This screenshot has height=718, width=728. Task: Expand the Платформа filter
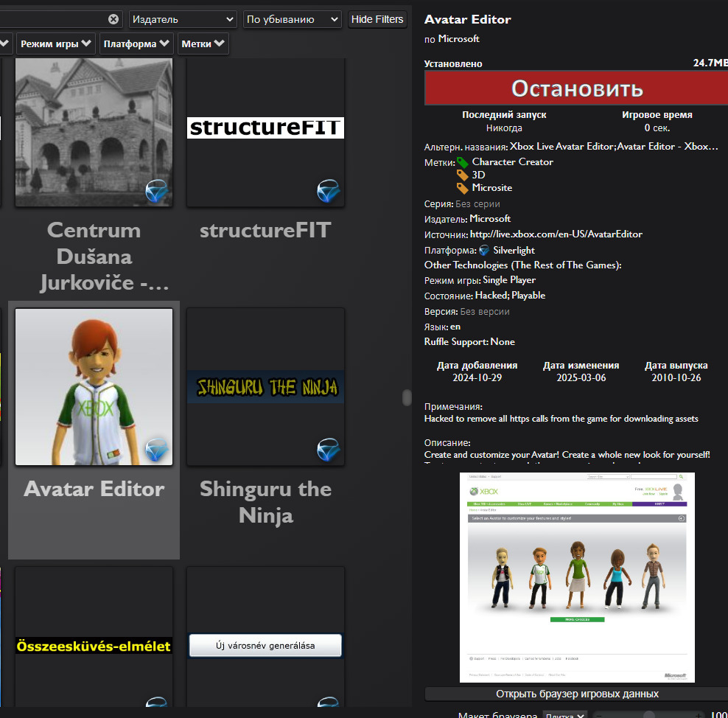click(x=136, y=43)
